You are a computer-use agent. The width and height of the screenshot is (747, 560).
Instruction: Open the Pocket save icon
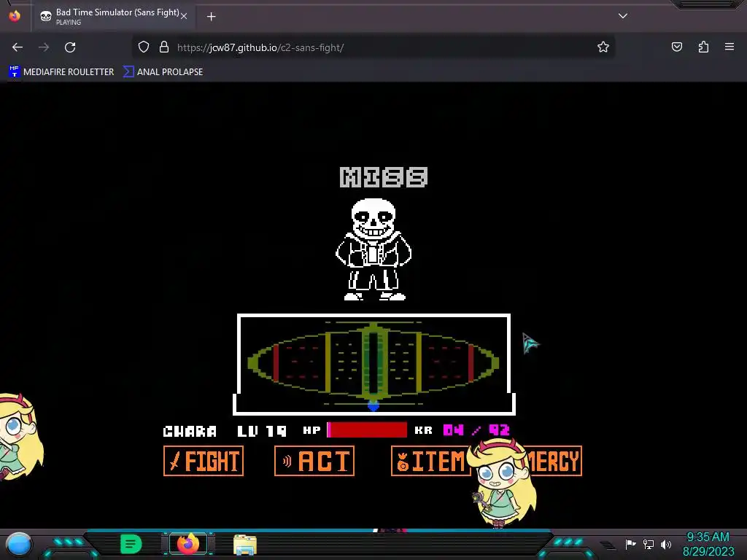point(676,47)
